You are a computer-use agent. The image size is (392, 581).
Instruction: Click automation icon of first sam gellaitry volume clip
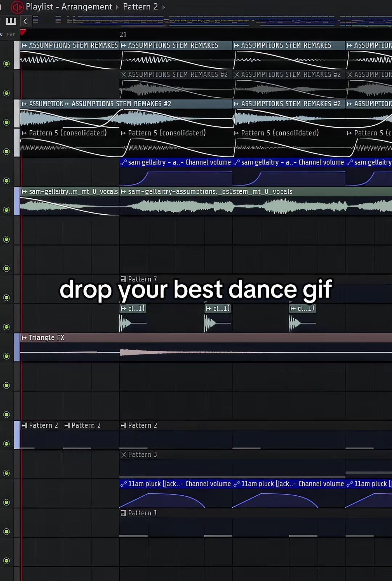[124, 162]
